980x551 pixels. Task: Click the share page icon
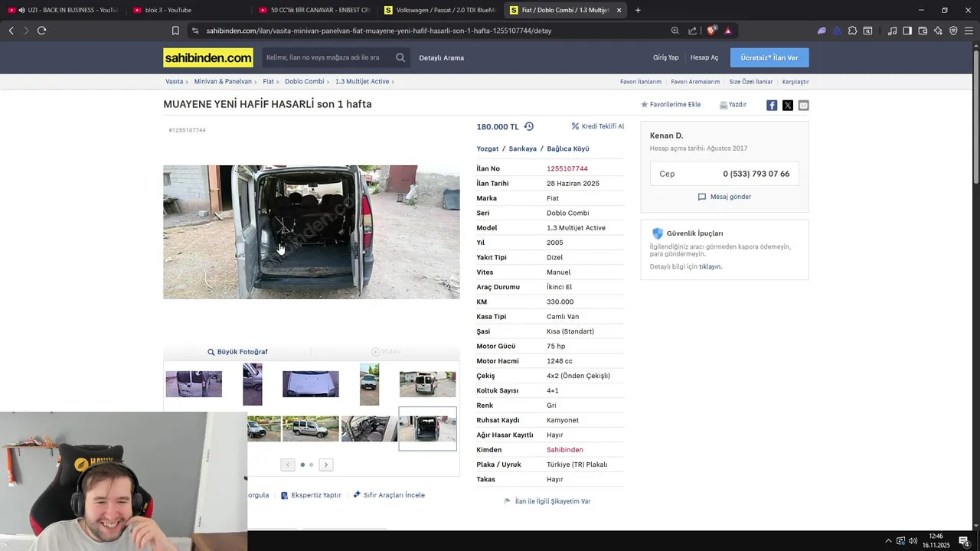(693, 31)
